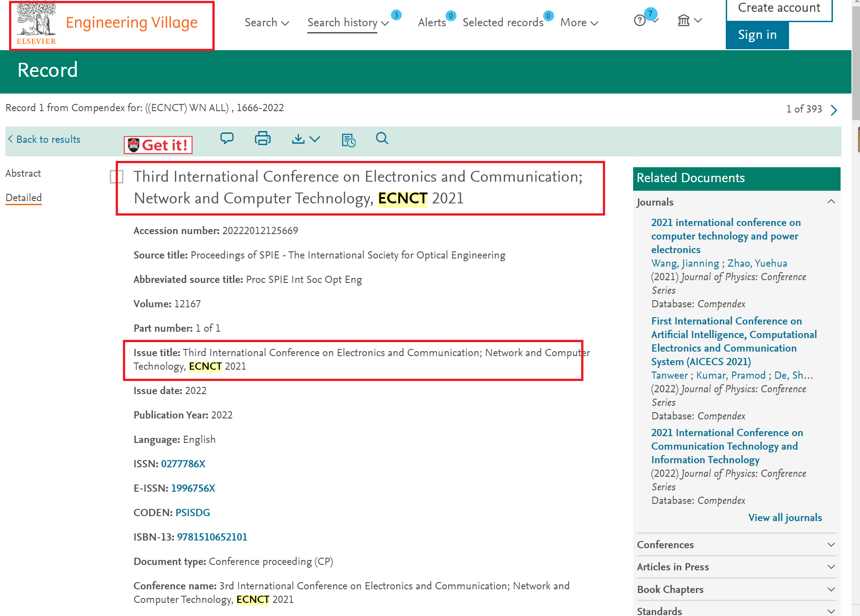Click the saved records history icon

[348, 140]
